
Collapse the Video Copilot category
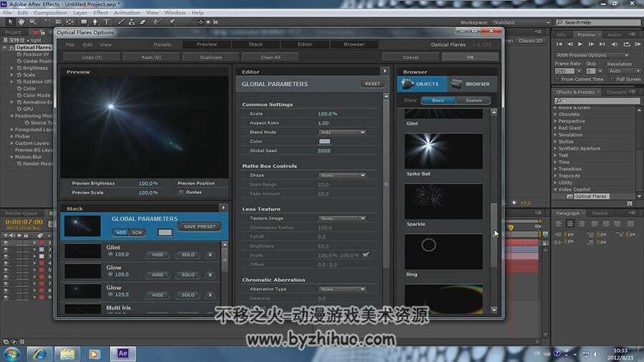[556, 190]
